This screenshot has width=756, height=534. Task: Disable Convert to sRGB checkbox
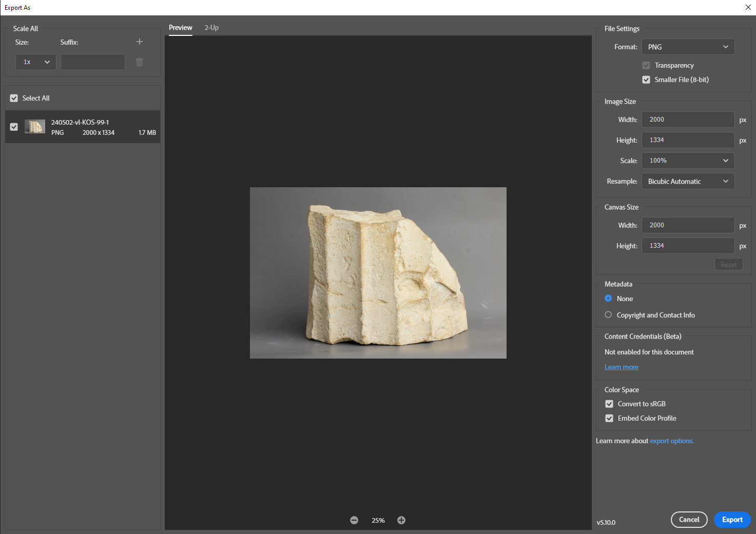tap(609, 404)
